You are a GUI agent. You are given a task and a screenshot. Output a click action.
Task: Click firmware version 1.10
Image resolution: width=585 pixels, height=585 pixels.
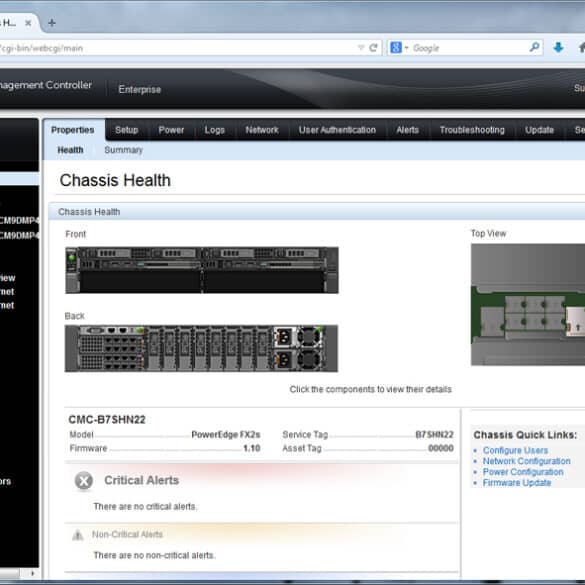[x=252, y=448]
